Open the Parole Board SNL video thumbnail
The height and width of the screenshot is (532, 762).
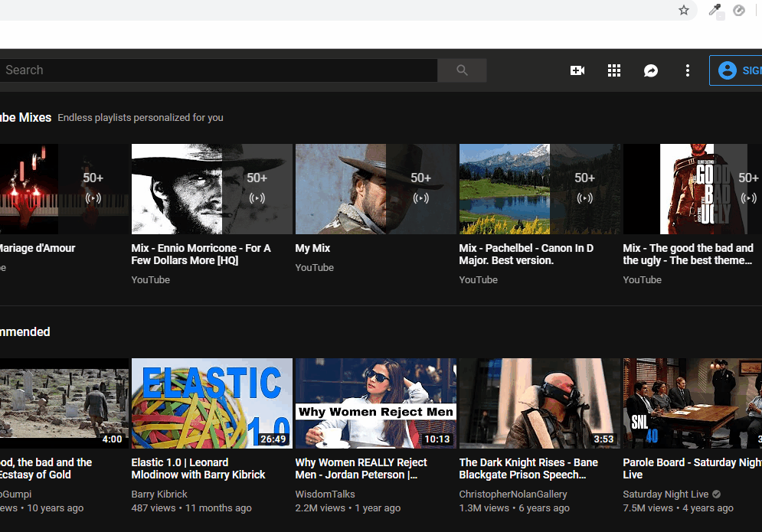(692, 403)
